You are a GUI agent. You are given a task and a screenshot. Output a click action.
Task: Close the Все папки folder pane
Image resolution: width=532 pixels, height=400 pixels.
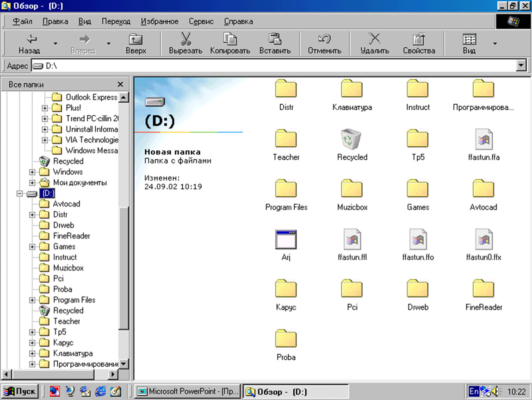coord(120,84)
